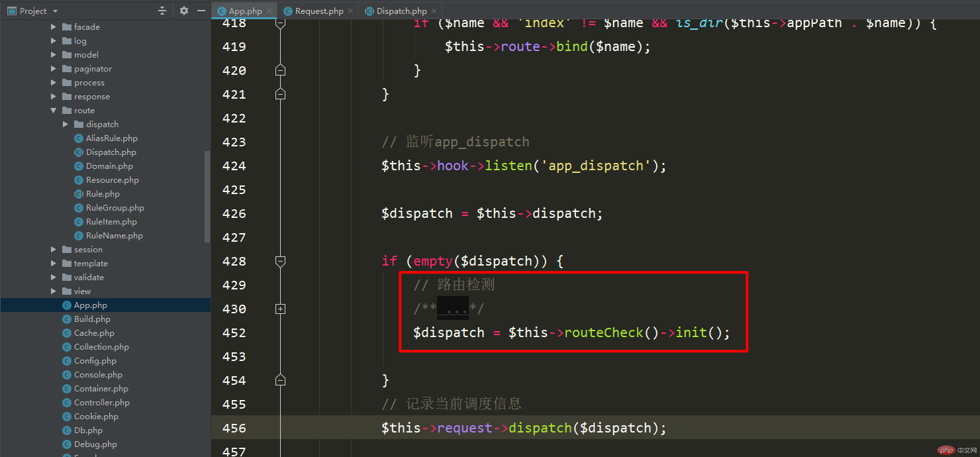The height and width of the screenshot is (457, 980).
Task: Collapse the route folder
Action: coord(54,111)
